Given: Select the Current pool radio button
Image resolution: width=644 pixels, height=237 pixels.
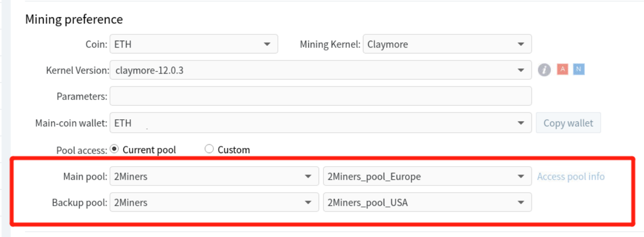Looking at the screenshot, I should [x=115, y=149].
